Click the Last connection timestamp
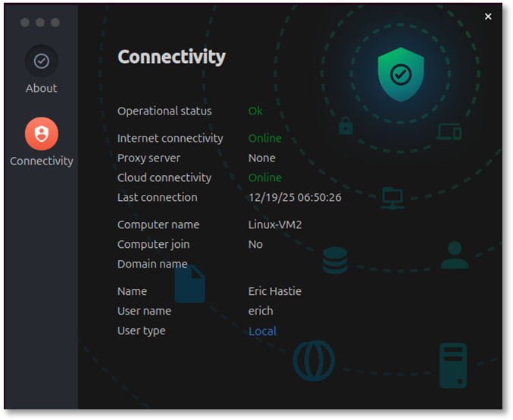The image size is (513, 420). pyautogui.click(x=294, y=197)
